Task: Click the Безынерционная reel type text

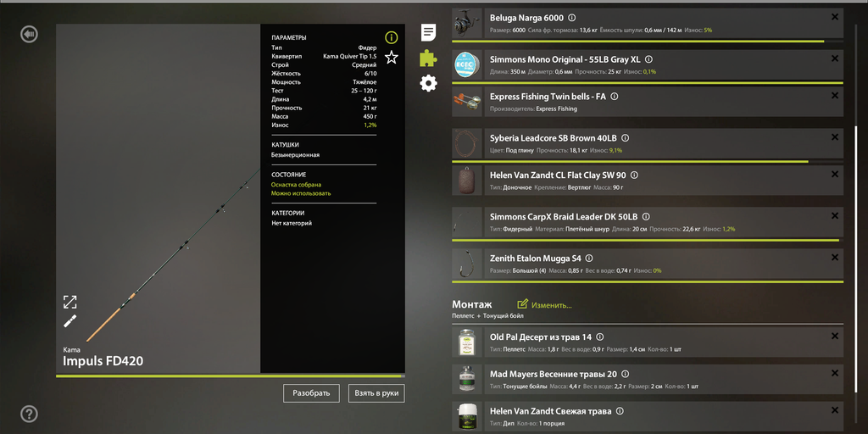Action: pyautogui.click(x=295, y=155)
